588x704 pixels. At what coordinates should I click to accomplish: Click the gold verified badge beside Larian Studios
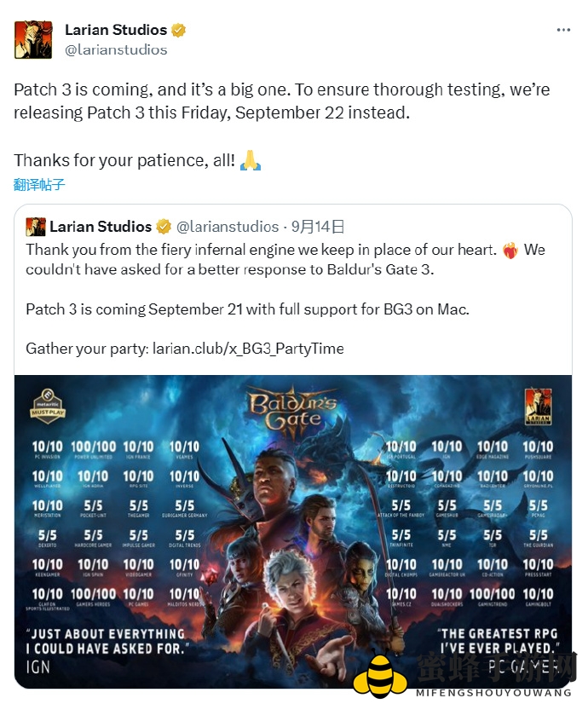(x=179, y=30)
